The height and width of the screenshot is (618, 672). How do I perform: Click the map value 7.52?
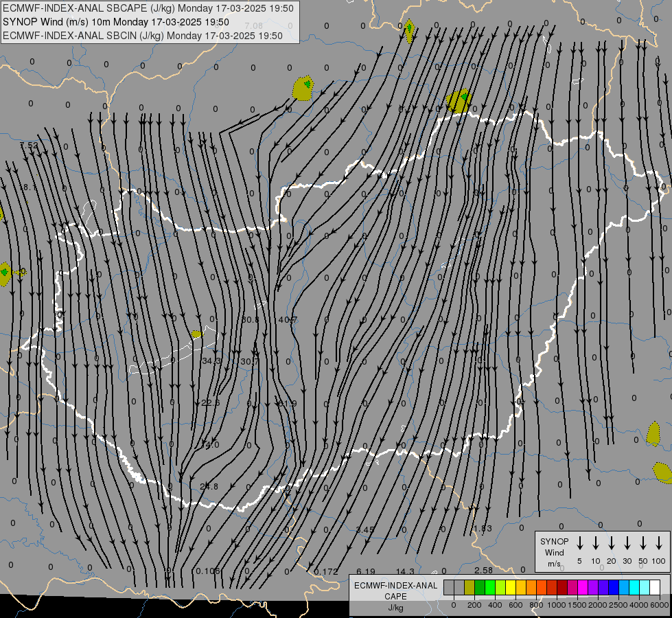point(29,146)
